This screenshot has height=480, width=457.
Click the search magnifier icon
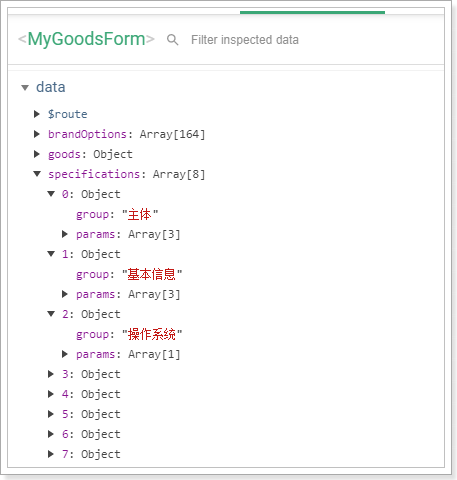tap(172, 40)
